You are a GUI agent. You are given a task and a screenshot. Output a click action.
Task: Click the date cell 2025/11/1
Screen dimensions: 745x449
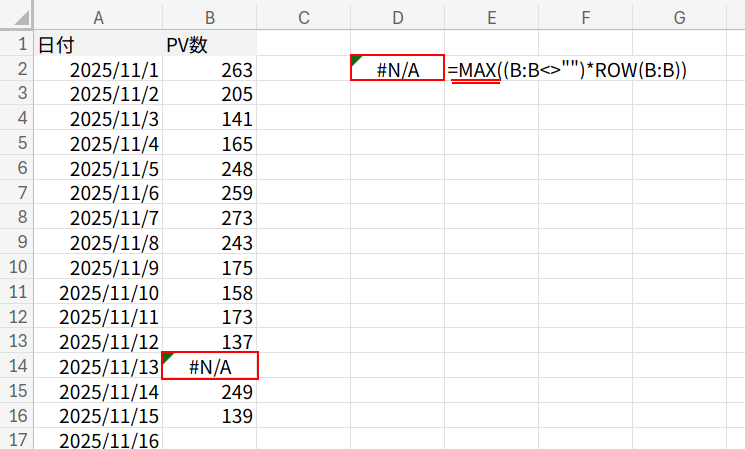point(98,70)
